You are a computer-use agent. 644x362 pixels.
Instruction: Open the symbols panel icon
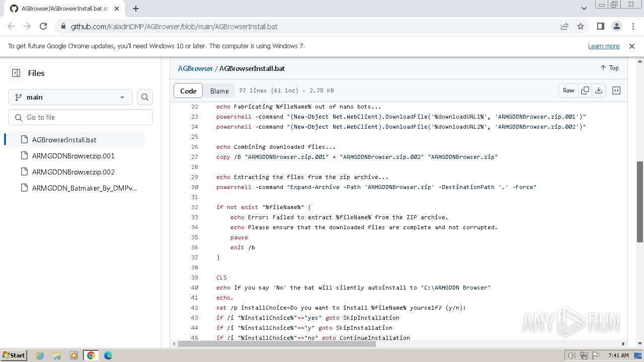616,90
